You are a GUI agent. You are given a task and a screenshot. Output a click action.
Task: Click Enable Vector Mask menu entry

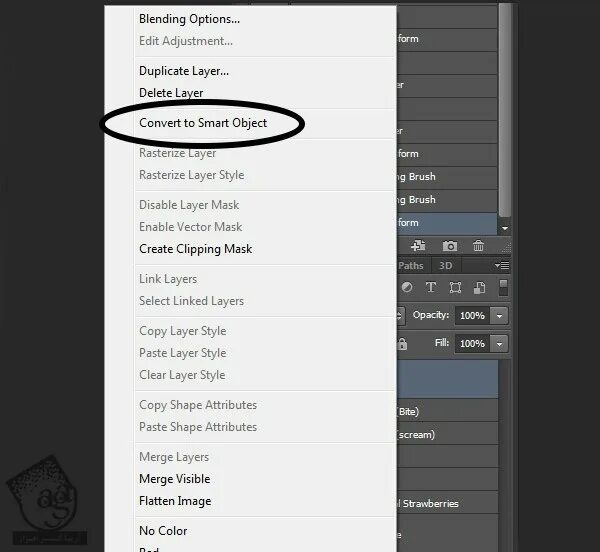tap(191, 227)
